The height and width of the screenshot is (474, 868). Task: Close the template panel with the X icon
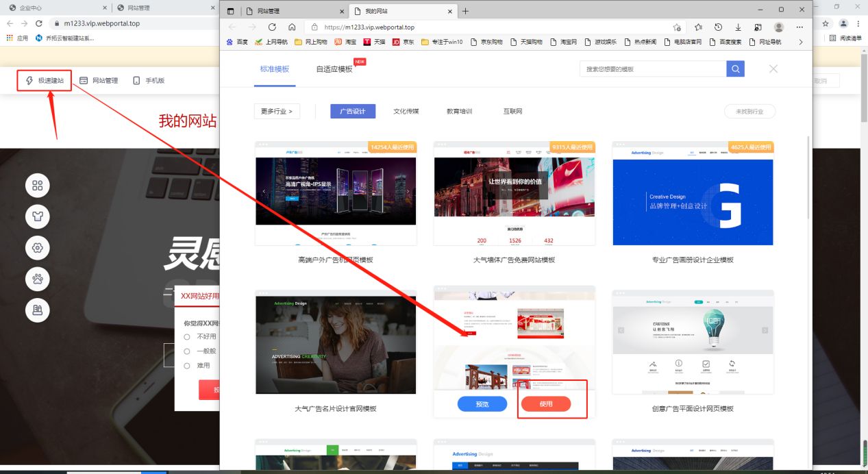click(773, 69)
